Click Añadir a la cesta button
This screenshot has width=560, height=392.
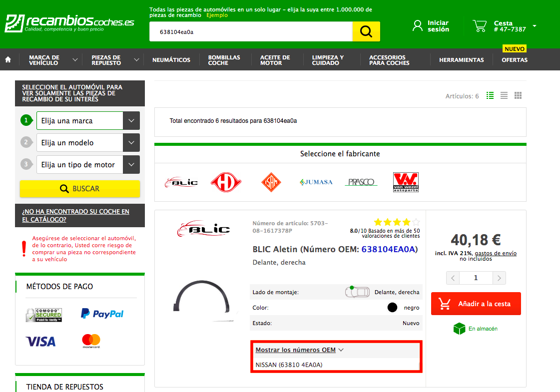coord(476,304)
